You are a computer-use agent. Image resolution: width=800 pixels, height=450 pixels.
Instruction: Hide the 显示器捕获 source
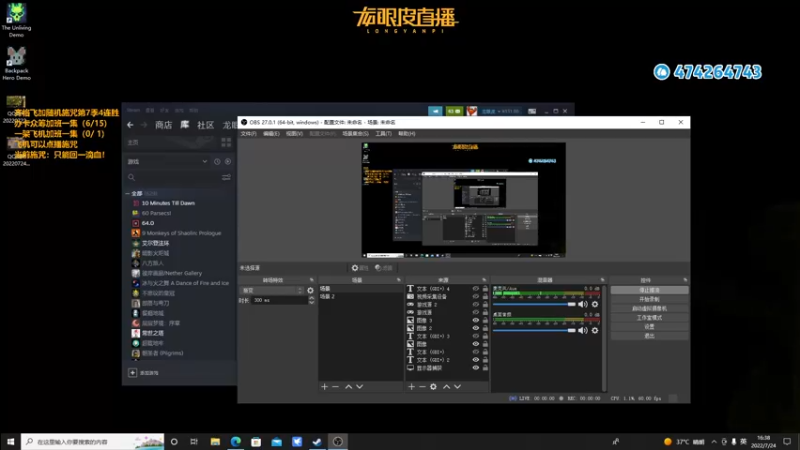pos(476,368)
